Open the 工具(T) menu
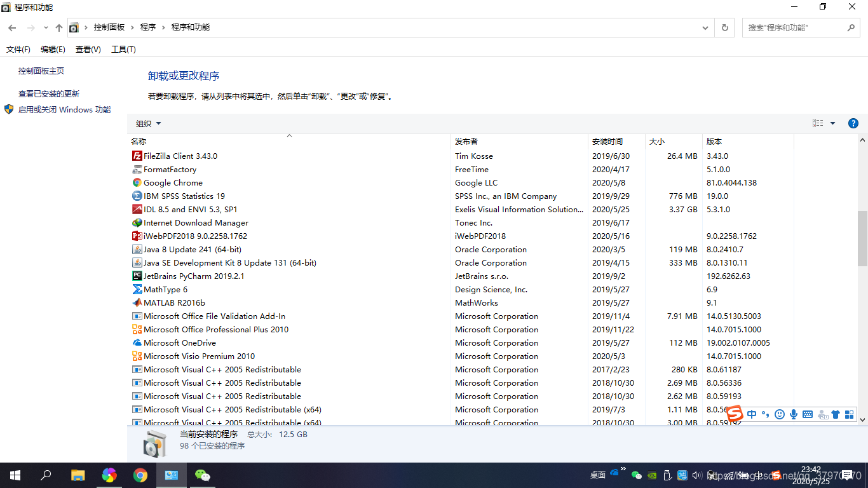This screenshot has height=488, width=868. point(123,49)
